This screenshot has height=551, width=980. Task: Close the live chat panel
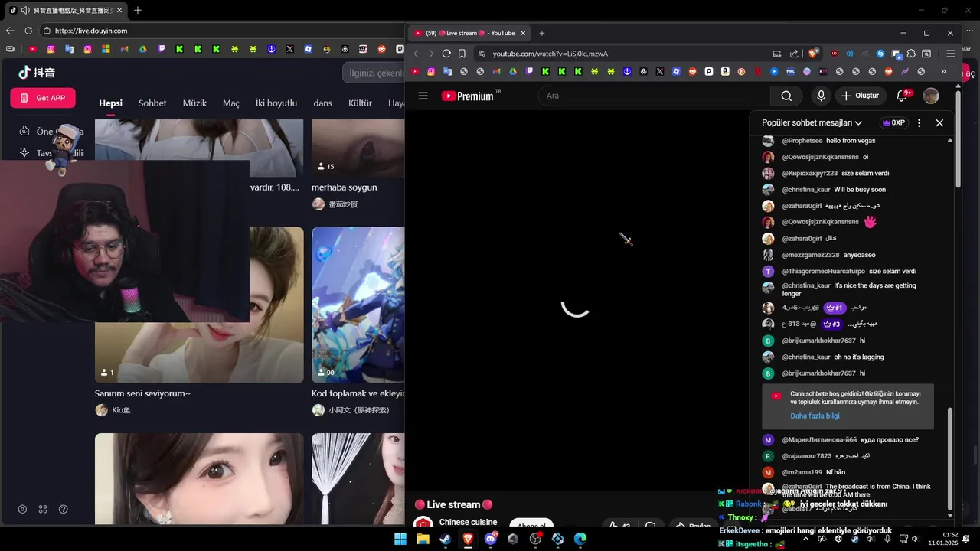click(939, 122)
